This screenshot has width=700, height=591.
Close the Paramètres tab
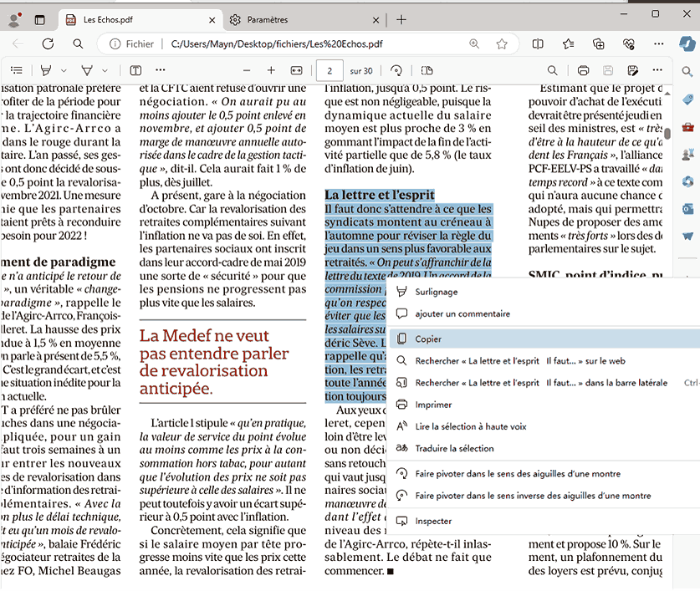[x=376, y=20]
